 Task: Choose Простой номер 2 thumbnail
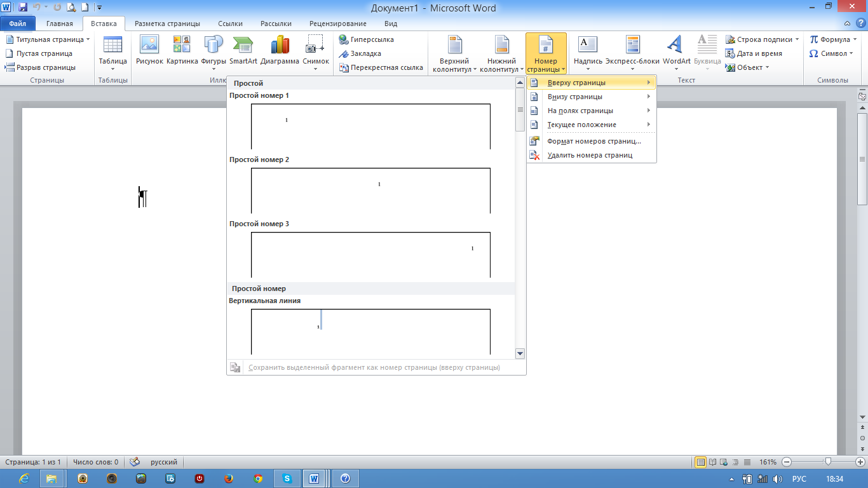click(x=370, y=190)
